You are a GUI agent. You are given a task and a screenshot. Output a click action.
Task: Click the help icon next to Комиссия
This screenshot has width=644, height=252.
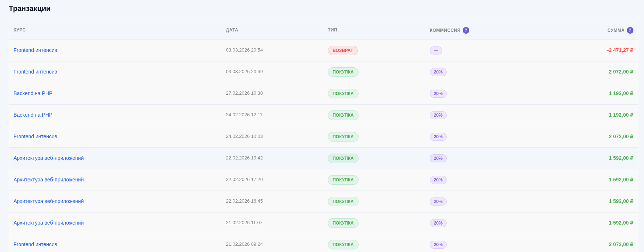point(466,30)
